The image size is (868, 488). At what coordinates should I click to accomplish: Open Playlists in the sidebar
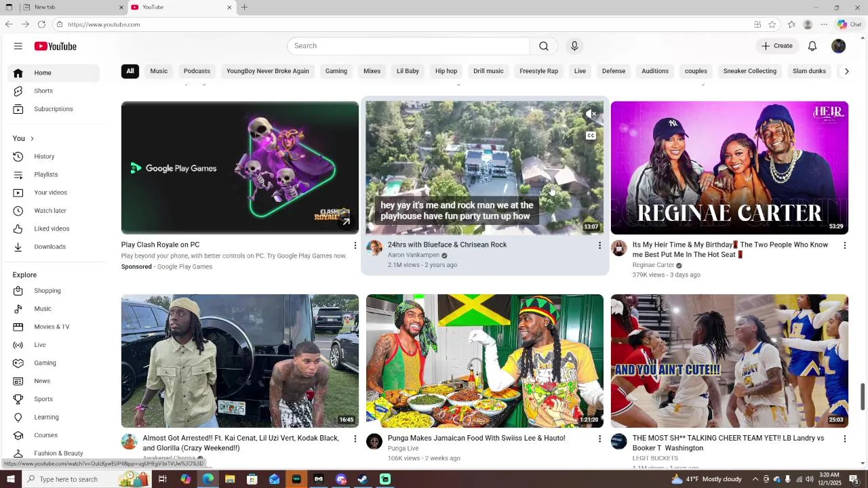pyautogui.click(x=46, y=175)
